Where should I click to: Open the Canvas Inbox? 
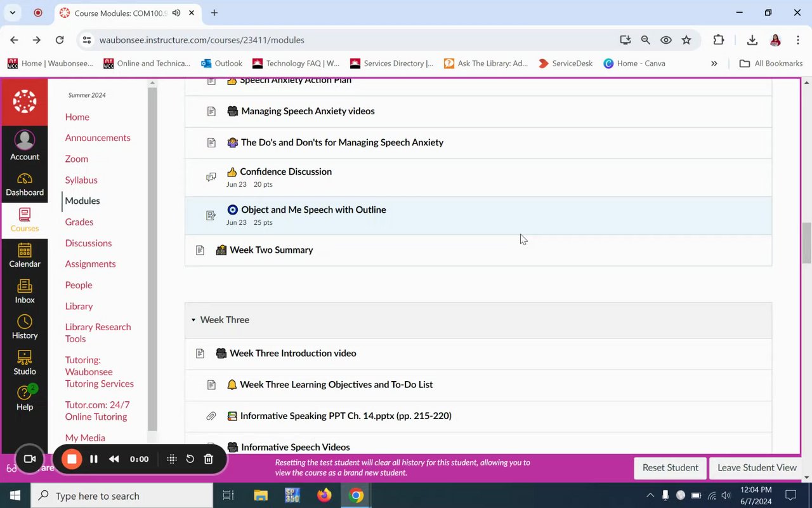point(25,292)
